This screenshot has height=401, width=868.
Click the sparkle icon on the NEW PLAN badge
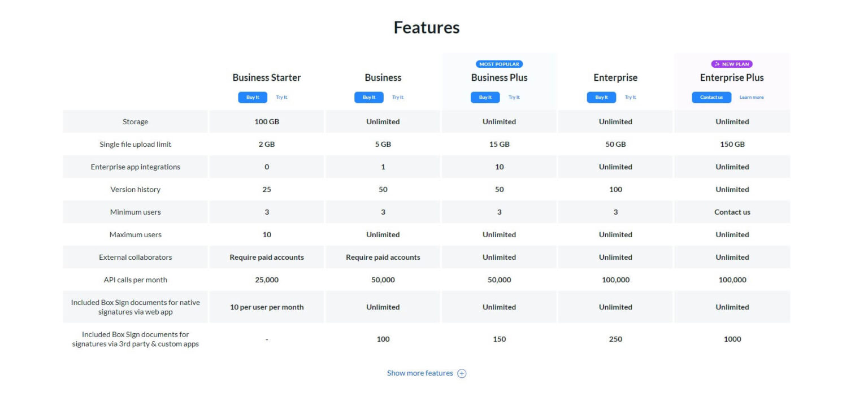(716, 64)
